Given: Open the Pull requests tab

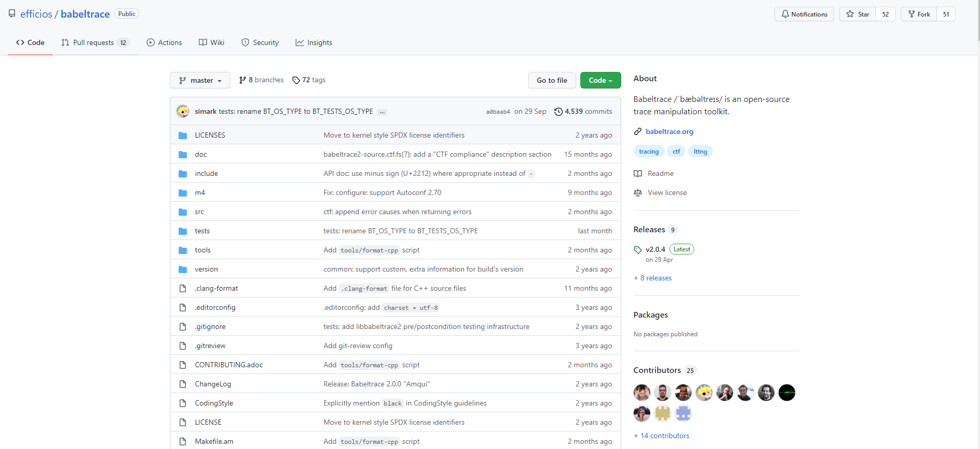Looking at the screenshot, I should 95,42.
